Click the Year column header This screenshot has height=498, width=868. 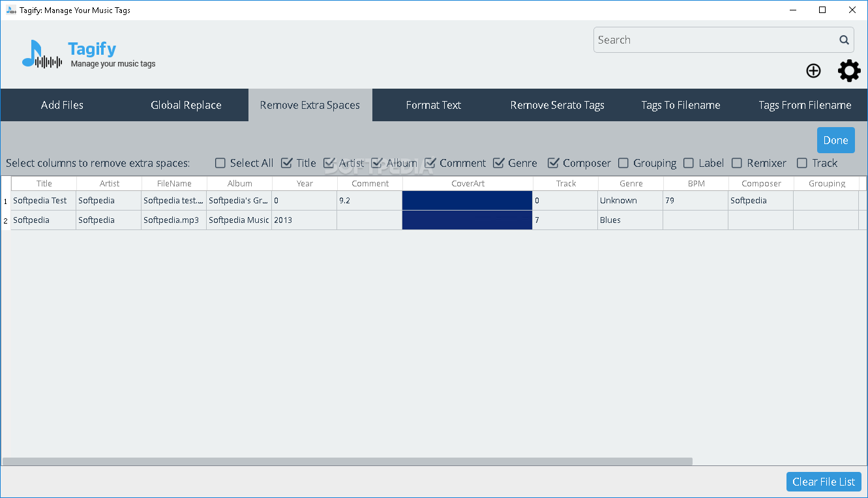pyautogui.click(x=305, y=183)
